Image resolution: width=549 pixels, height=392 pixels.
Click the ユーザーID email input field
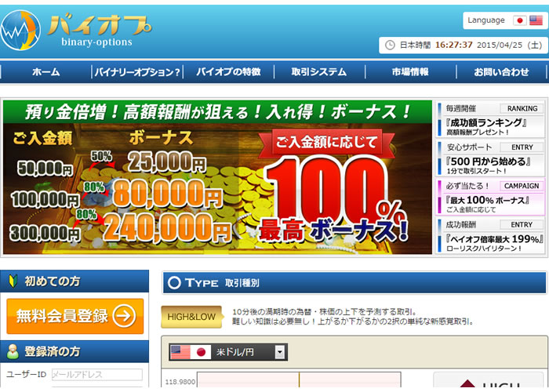(96, 375)
